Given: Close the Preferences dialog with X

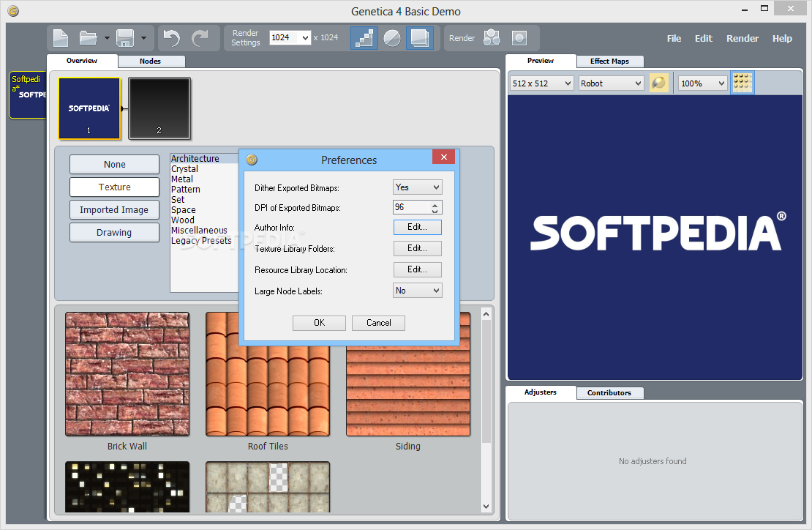Looking at the screenshot, I should pos(444,157).
